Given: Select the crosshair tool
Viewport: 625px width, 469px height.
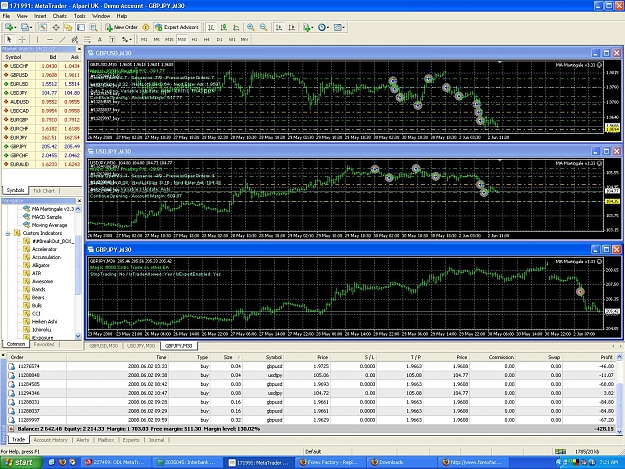Looking at the screenshot, I should coord(22,39).
